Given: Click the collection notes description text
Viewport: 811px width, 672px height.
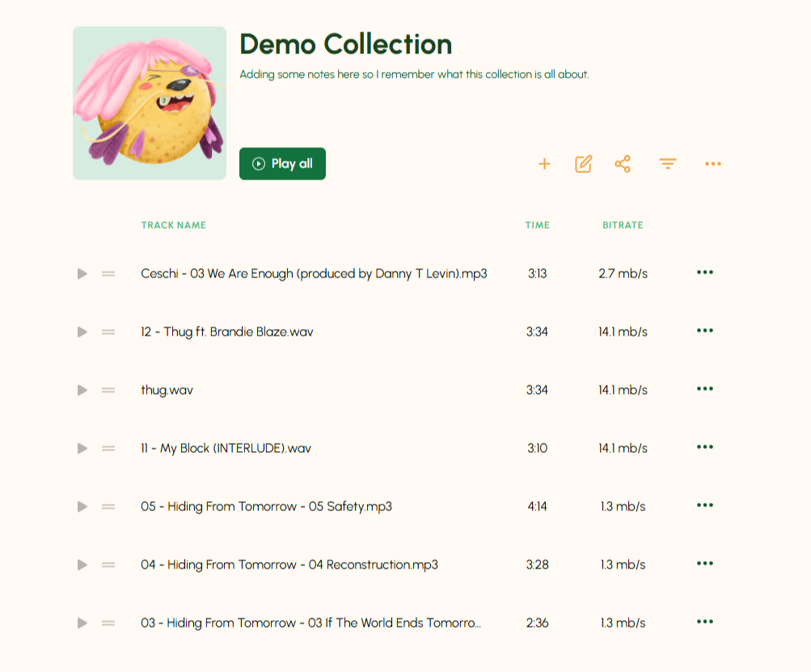Looking at the screenshot, I should (x=414, y=74).
